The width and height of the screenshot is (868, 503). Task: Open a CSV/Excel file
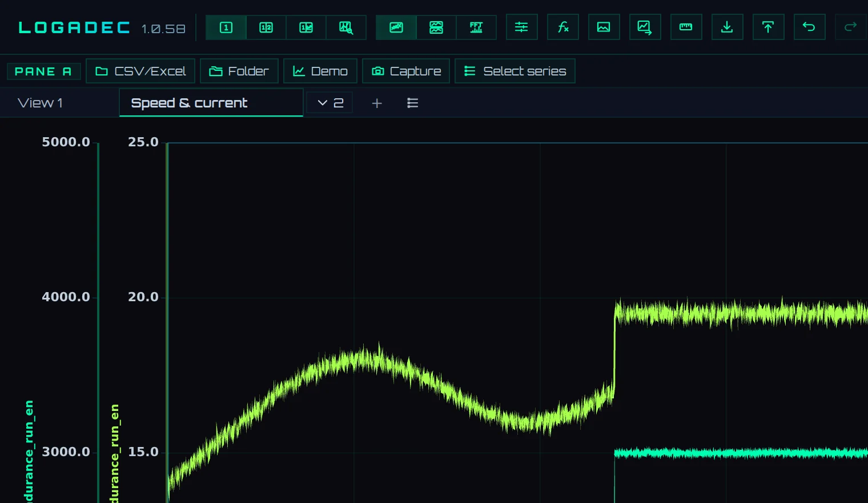pyautogui.click(x=140, y=71)
